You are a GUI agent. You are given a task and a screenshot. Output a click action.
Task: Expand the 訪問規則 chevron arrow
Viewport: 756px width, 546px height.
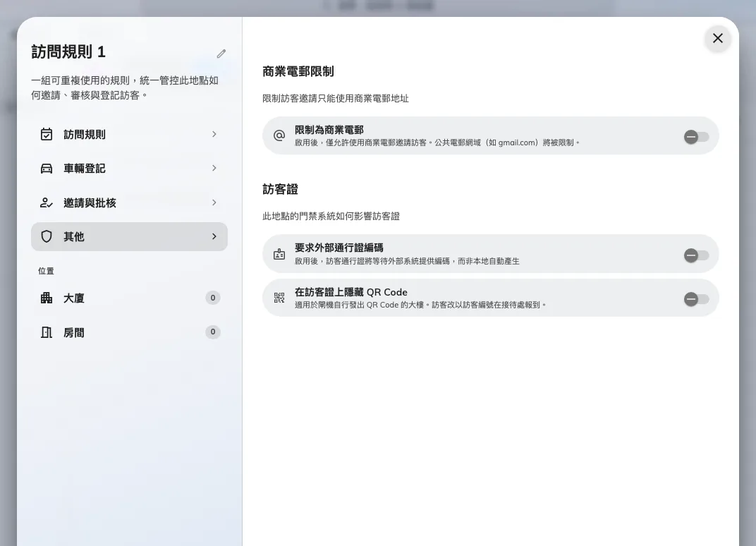pyautogui.click(x=214, y=134)
